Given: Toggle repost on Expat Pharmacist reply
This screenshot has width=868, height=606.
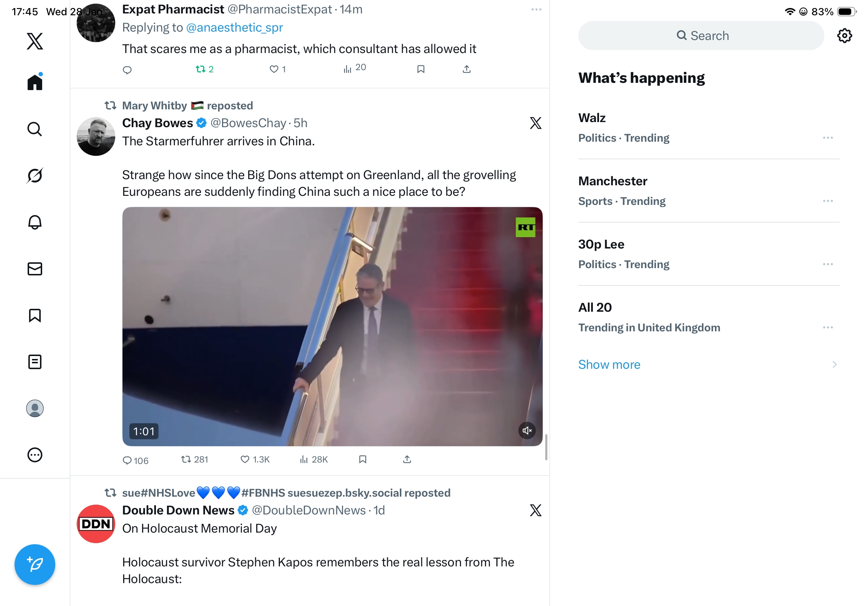Looking at the screenshot, I should [205, 69].
